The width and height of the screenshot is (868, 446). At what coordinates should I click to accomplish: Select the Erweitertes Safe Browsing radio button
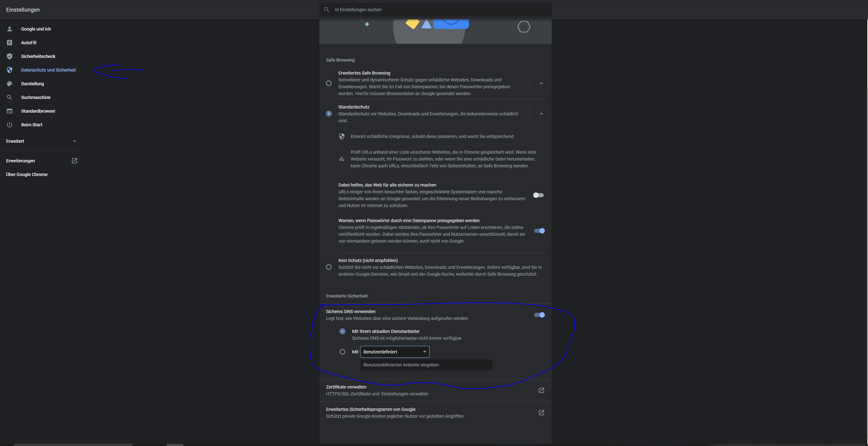point(329,83)
